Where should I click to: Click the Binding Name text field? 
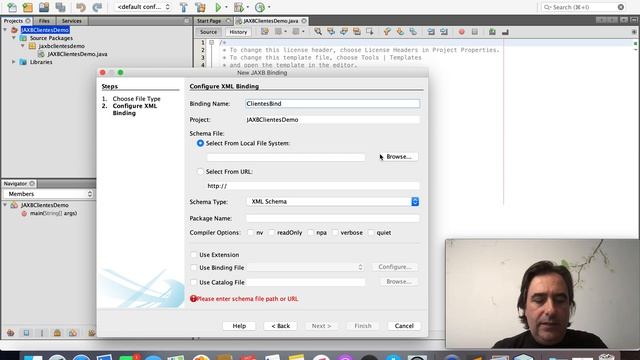tap(333, 104)
